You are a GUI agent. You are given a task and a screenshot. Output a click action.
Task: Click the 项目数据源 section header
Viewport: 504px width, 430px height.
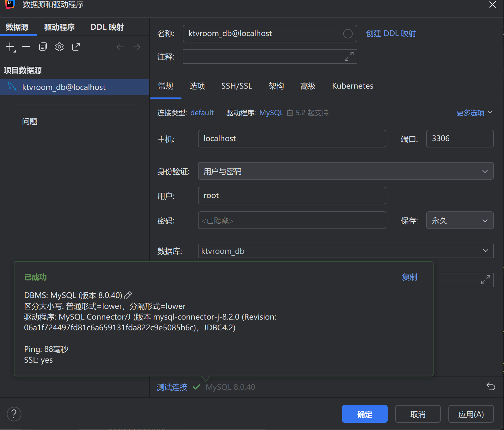23,70
